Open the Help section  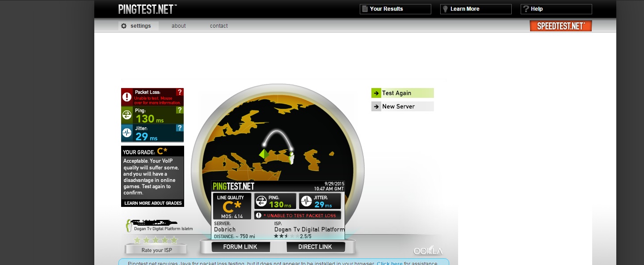(x=556, y=9)
